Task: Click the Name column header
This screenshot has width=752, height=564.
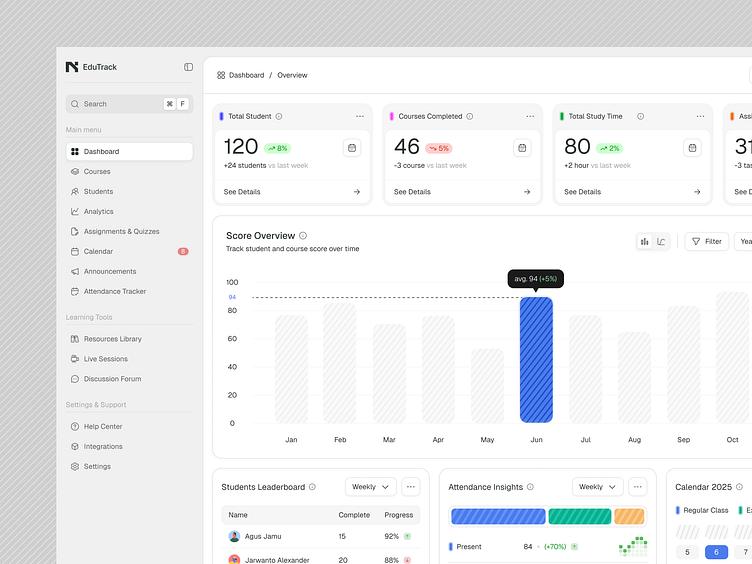Action: 238,515
